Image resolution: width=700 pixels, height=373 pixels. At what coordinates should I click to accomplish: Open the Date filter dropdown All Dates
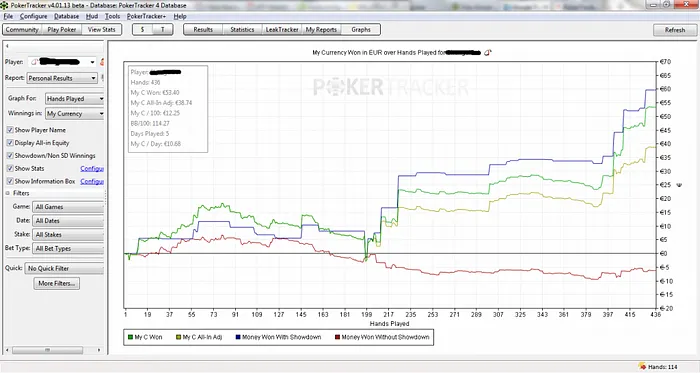(x=68, y=221)
